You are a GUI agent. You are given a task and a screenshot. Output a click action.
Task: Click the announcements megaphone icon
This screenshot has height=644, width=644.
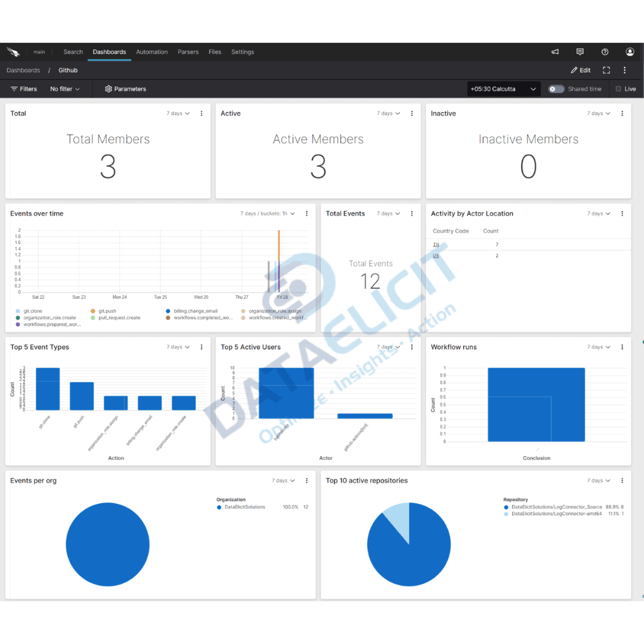click(x=555, y=52)
